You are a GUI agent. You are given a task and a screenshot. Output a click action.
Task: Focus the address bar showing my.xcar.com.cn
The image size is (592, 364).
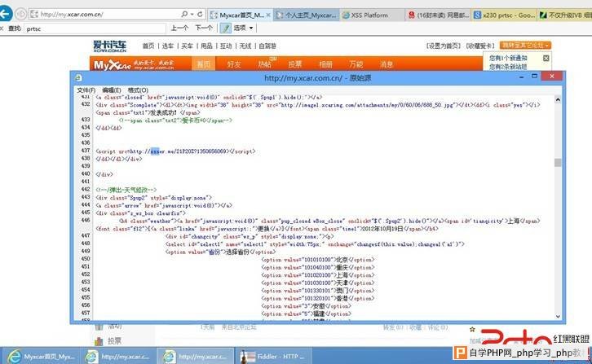tap(104, 15)
